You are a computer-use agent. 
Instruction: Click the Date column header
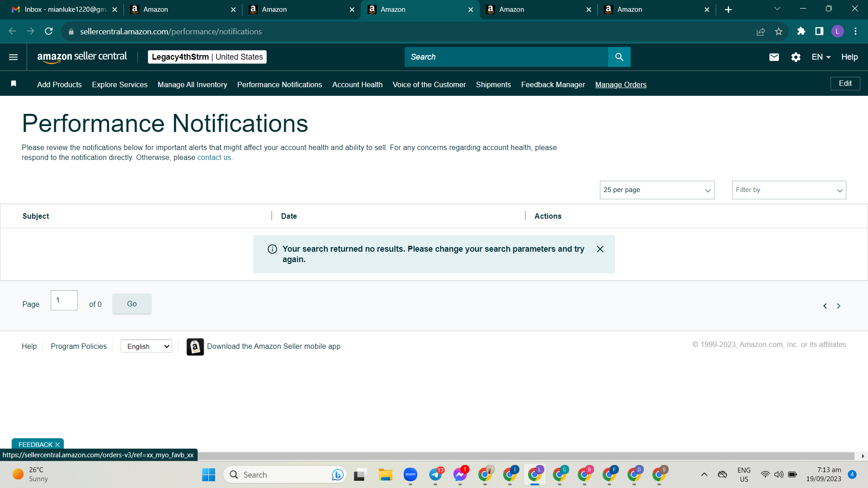[x=289, y=216]
